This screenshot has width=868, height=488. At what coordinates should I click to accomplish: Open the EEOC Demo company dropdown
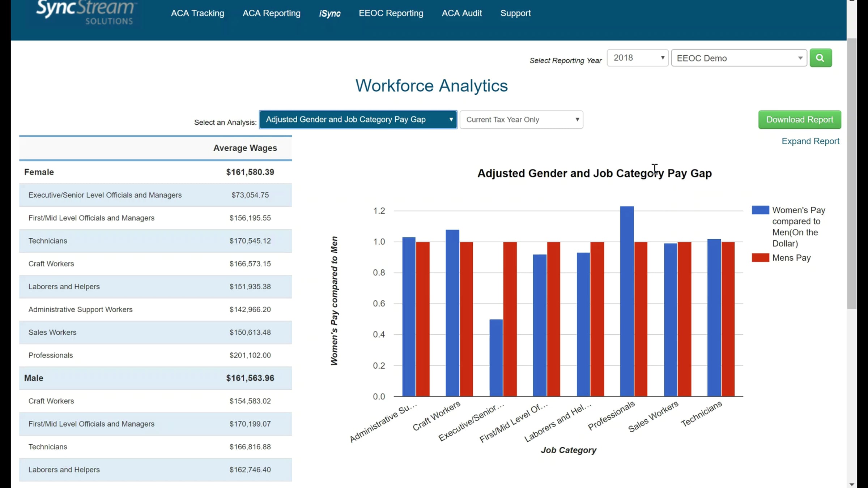(739, 58)
